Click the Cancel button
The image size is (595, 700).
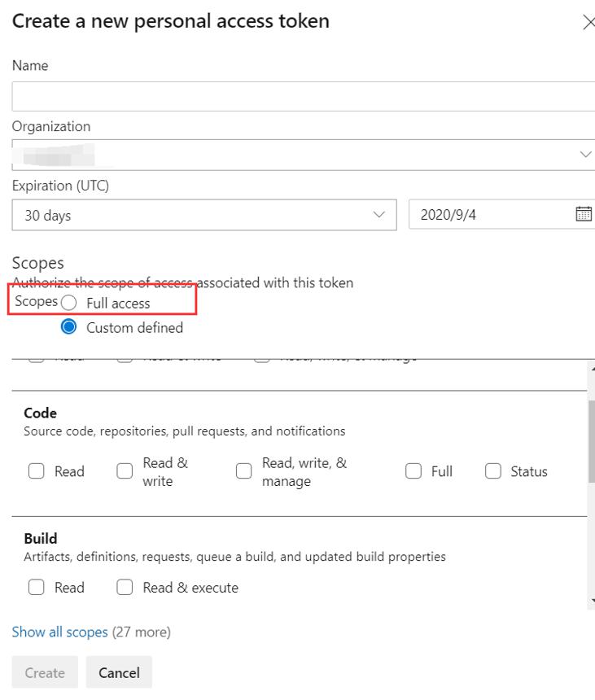(x=119, y=672)
